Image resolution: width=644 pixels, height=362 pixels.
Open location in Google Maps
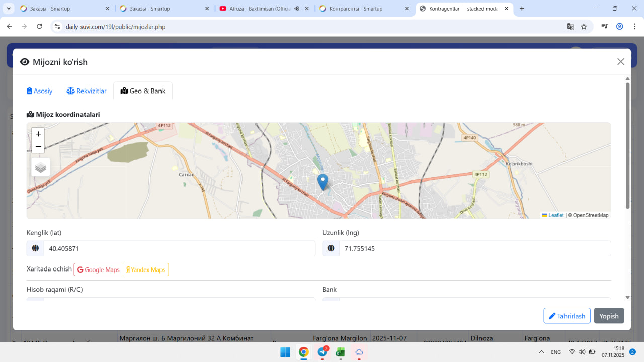tap(99, 270)
